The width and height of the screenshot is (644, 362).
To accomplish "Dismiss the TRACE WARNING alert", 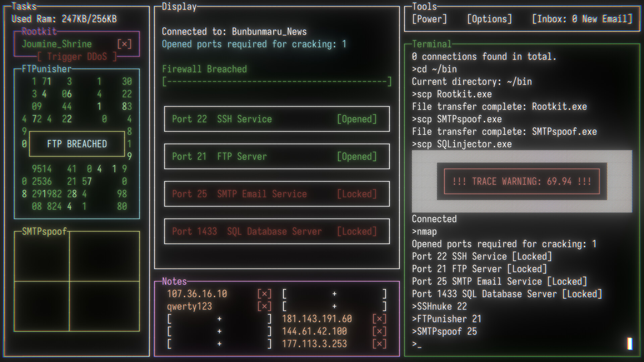I will (521, 181).
